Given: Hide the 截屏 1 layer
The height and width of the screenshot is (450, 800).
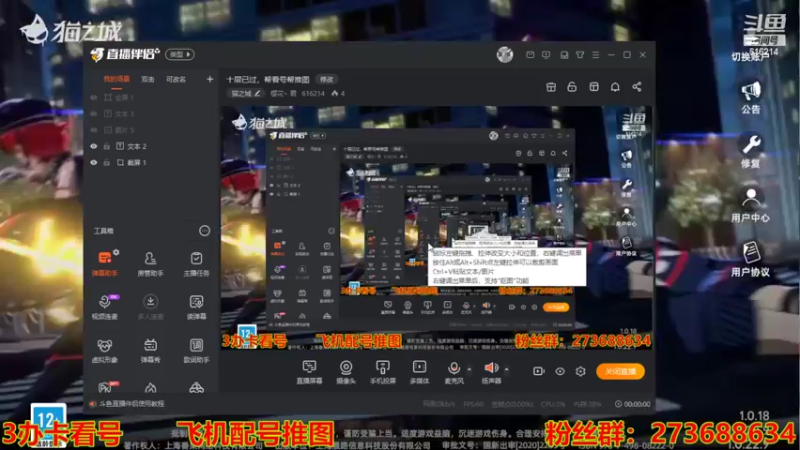Looking at the screenshot, I should point(94,163).
